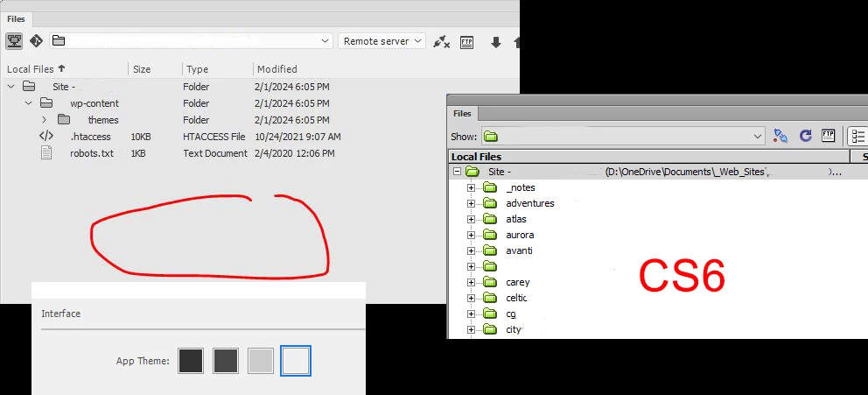868x395 pixels.
Task: Expand the adventures folder
Action: pyautogui.click(x=471, y=203)
